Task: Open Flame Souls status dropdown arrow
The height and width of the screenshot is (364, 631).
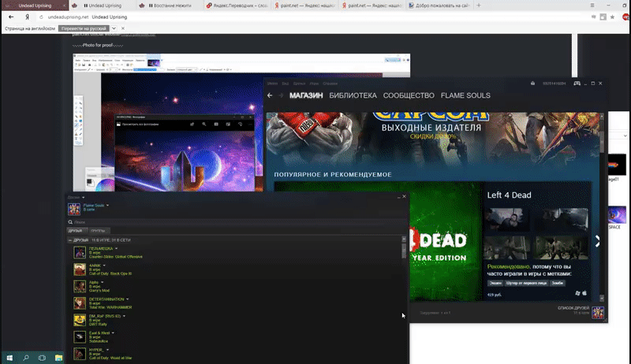Action: tap(107, 206)
